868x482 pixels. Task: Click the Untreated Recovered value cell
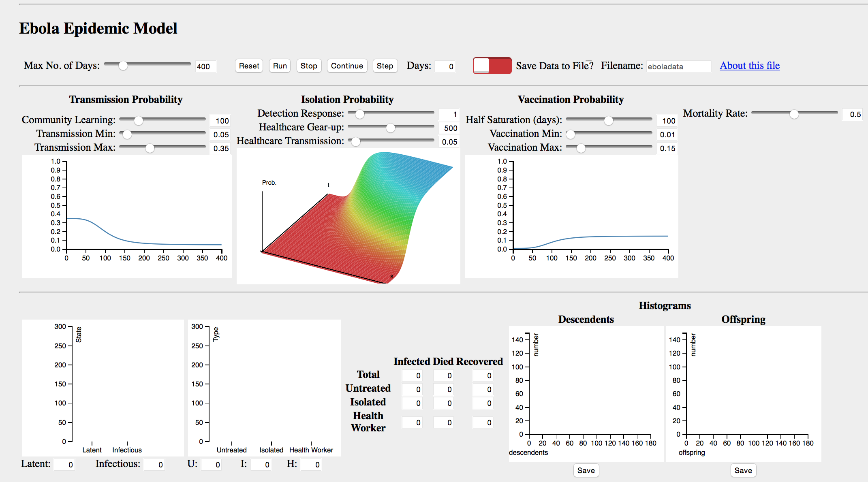(483, 389)
